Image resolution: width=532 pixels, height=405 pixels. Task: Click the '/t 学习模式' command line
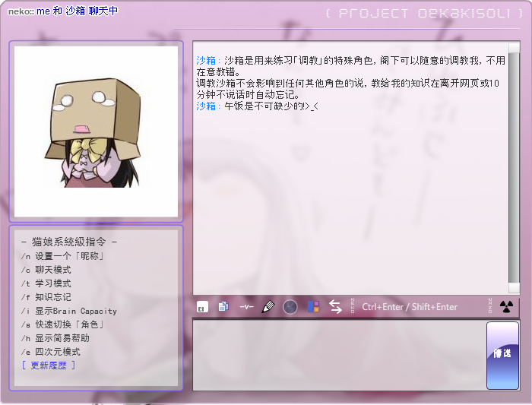[x=46, y=283]
